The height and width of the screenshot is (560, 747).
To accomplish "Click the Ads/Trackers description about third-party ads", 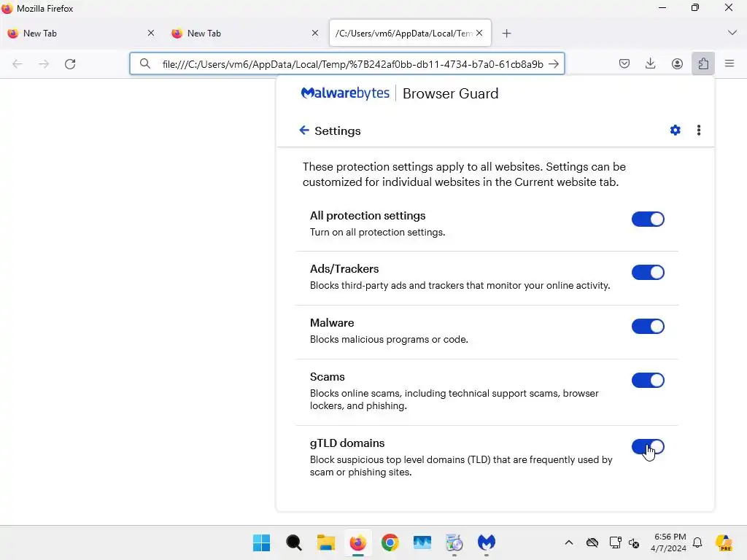I will pos(460,285).
